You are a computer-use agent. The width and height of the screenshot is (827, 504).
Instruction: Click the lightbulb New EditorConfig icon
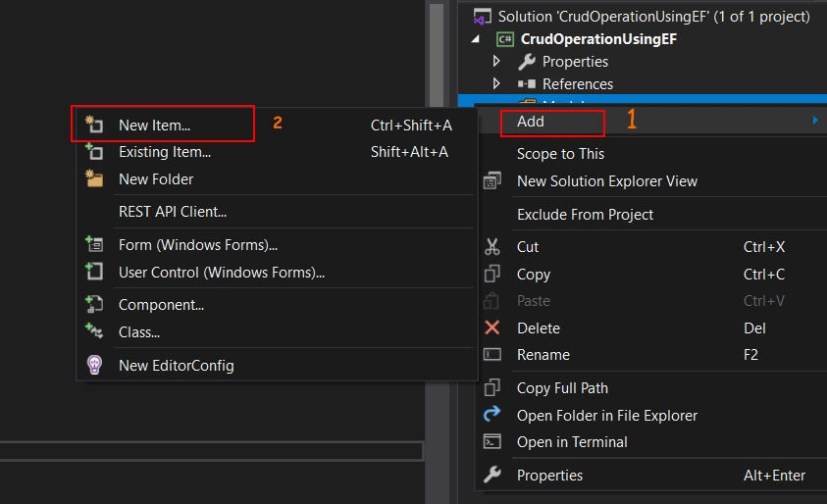pyautogui.click(x=94, y=365)
